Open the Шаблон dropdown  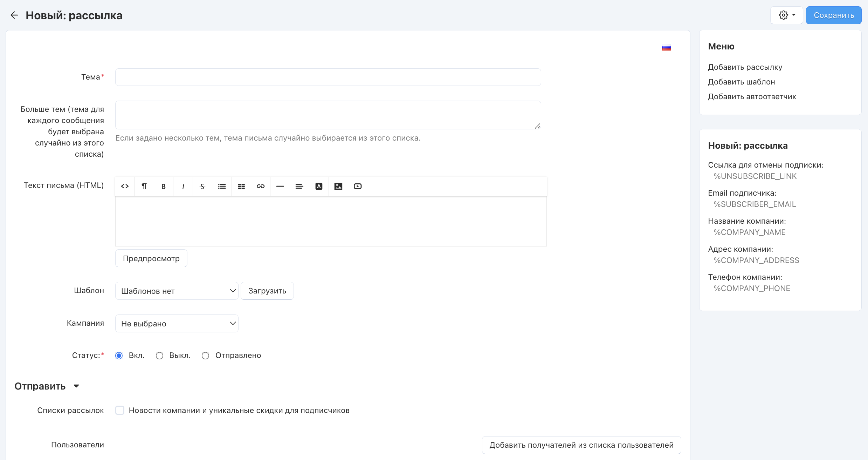(x=177, y=291)
